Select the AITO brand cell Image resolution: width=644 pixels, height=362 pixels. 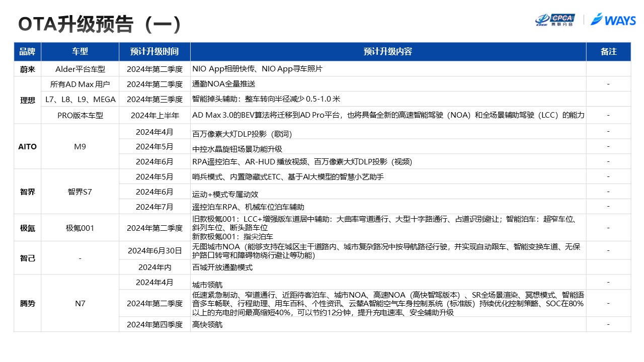point(27,146)
